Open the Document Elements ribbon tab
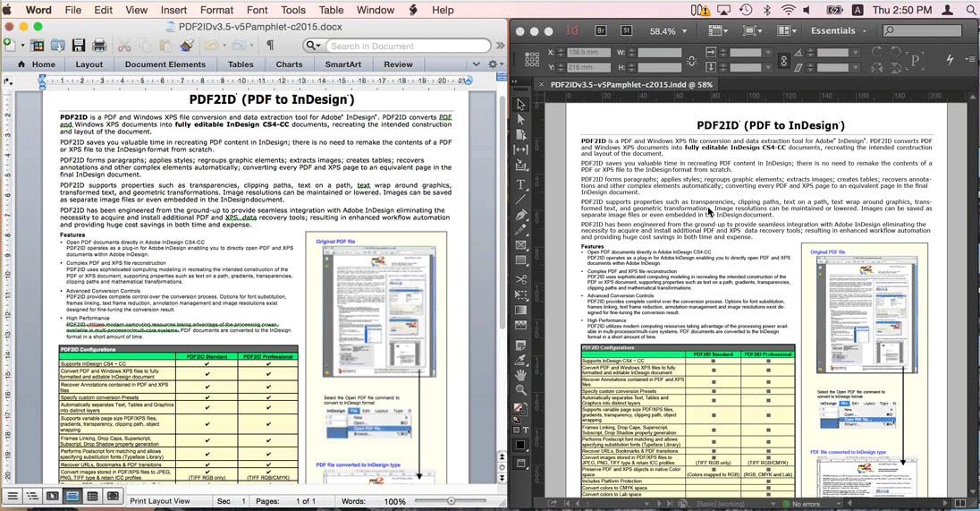 pos(165,64)
